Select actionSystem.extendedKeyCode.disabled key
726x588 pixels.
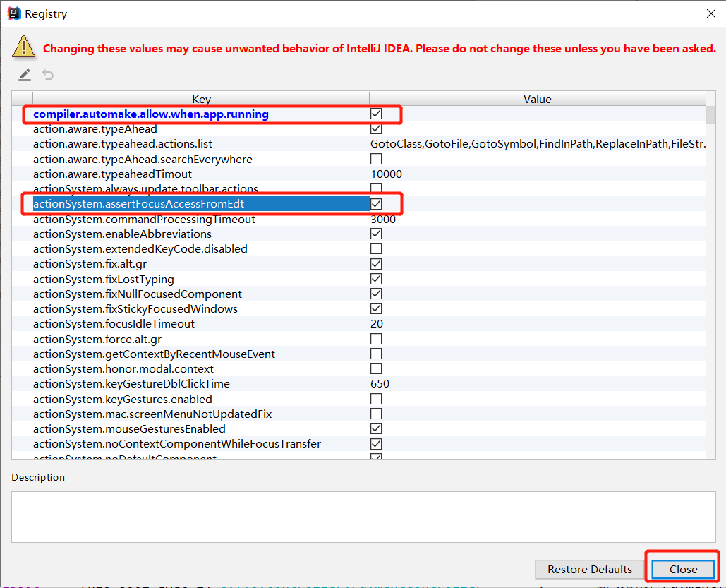pyautogui.click(x=140, y=248)
